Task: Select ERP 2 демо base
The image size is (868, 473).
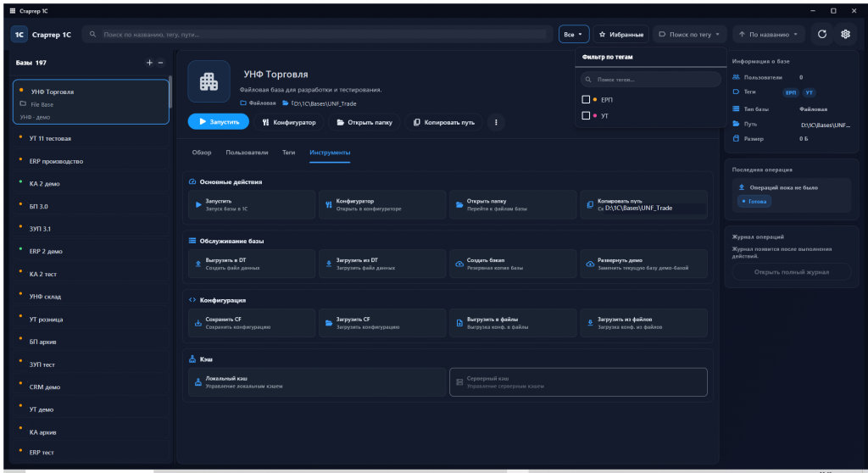Action: click(92, 252)
